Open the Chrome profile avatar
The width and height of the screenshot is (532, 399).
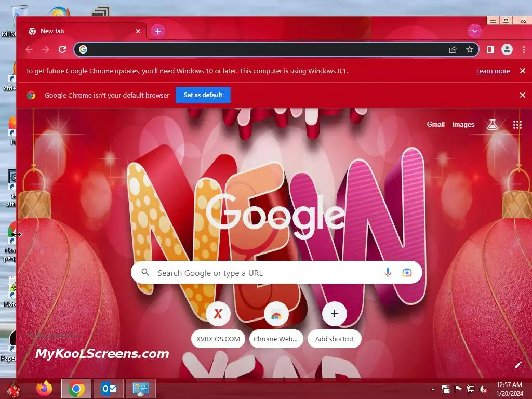pyautogui.click(x=507, y=49)
